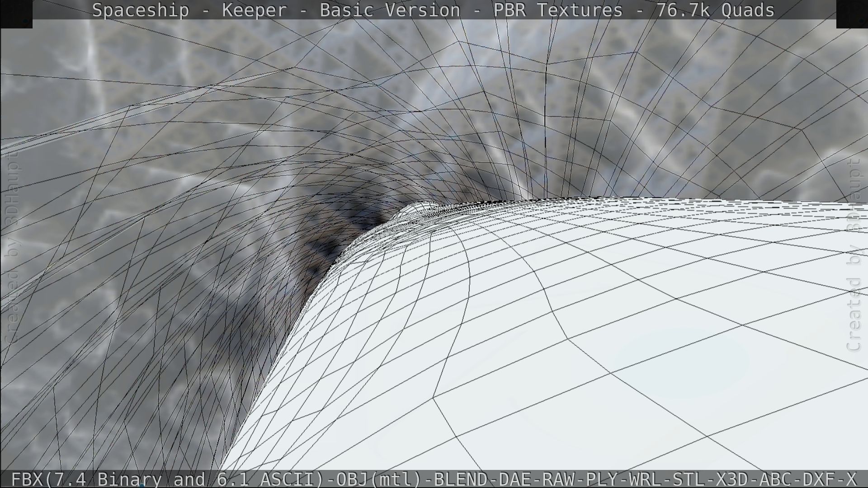The image size is (868, 488).
Task: Click 'PBR Textures' in the title banner
Action: click(557, 10)
